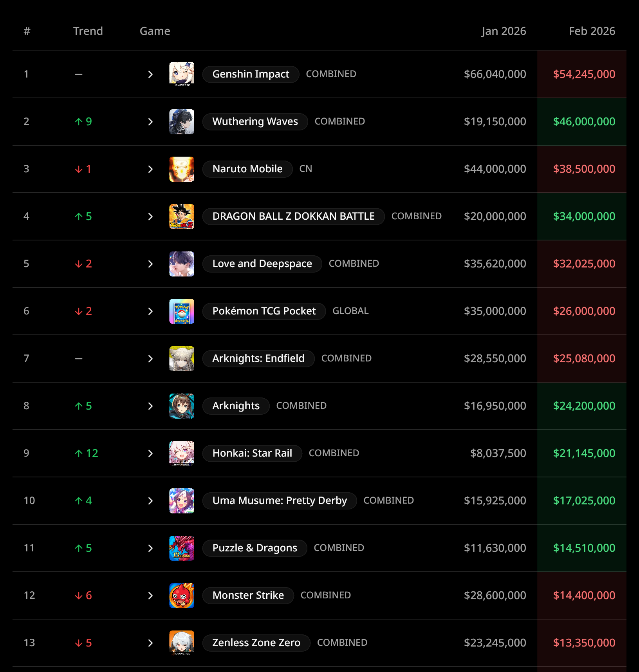
Task: Click the Trend column header
Action: click(88, 31)
